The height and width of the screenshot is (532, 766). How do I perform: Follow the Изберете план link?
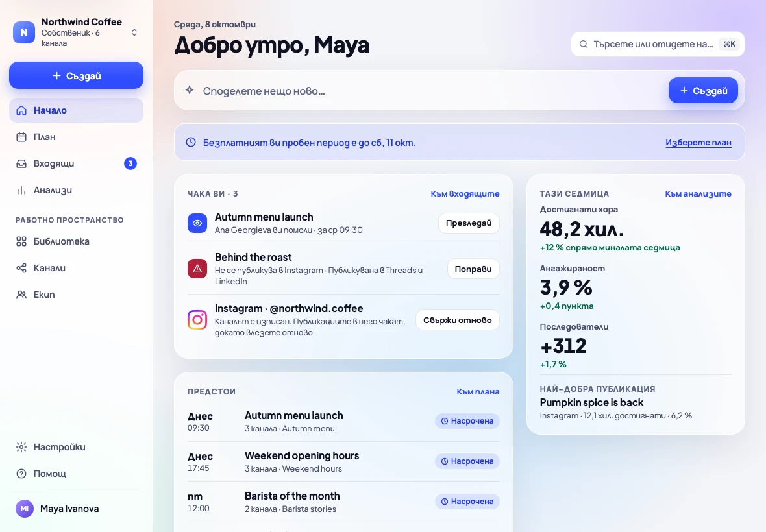coord(698,143)
